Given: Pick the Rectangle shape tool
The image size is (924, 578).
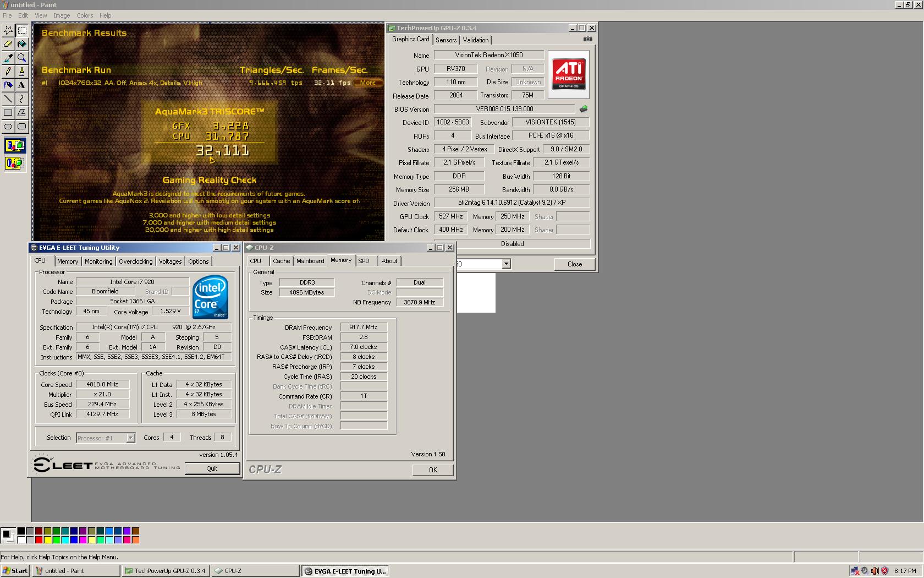Looking at the screenshot, I should [8, 113].
